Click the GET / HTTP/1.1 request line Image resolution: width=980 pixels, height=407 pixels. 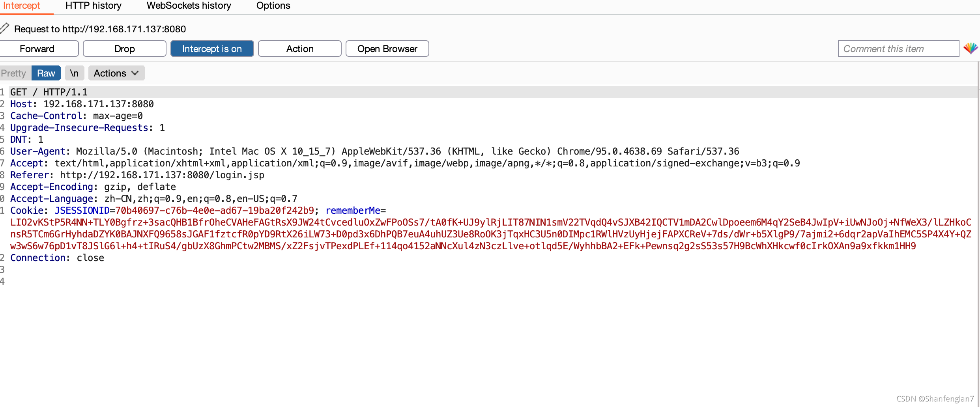[49, 92]
